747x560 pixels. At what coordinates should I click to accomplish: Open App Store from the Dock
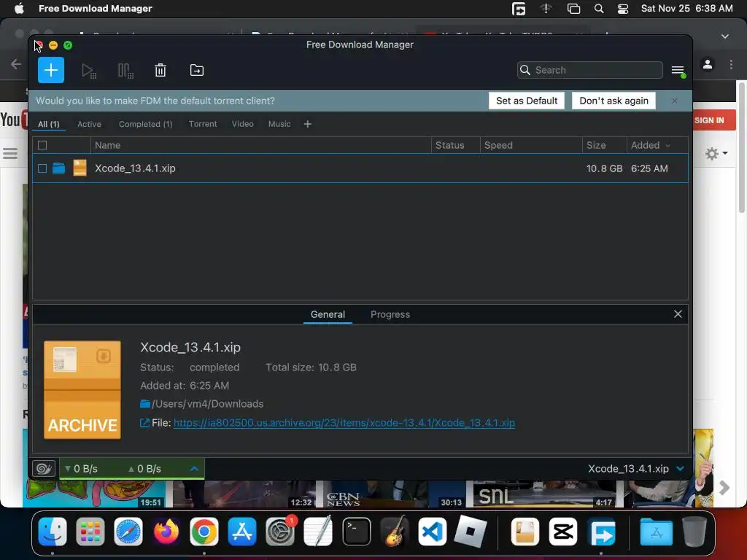point(242,532)
